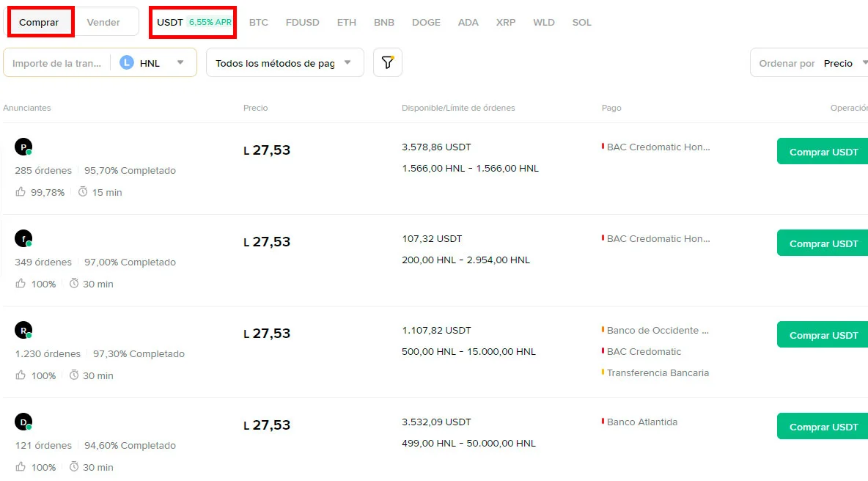The image size is (868, 481).
Task: Click 97,30% Completado text
Action: (x=139, y=353)
